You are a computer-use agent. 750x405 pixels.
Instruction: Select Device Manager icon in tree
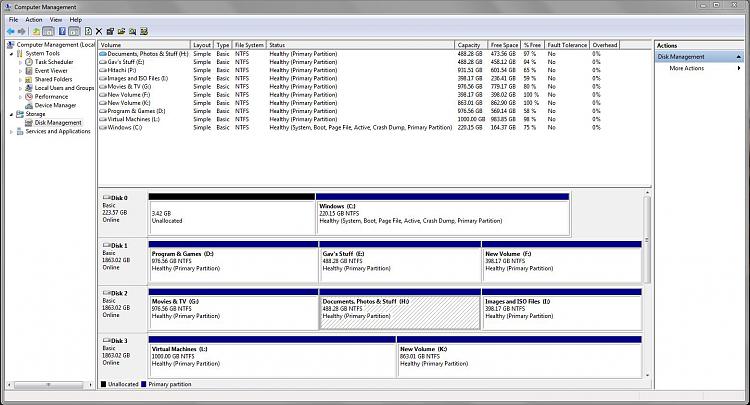(29, 105)
